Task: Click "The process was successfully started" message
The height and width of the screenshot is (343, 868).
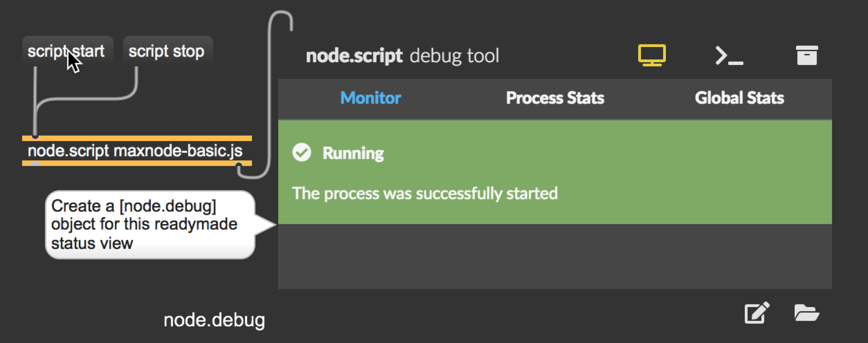Action: pos(425,194)
